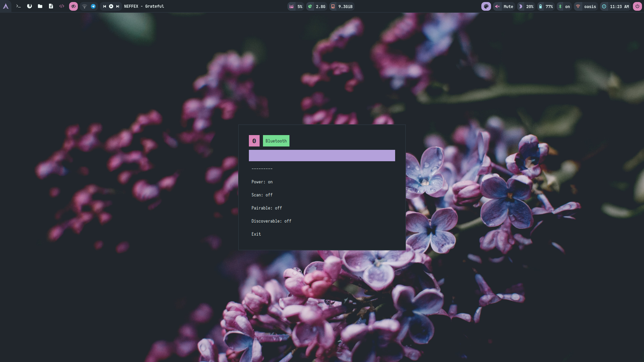This screenshot has height=362, width=644.
Task: Toggle the Pairable: off option
Action: (x=267, y=208)
